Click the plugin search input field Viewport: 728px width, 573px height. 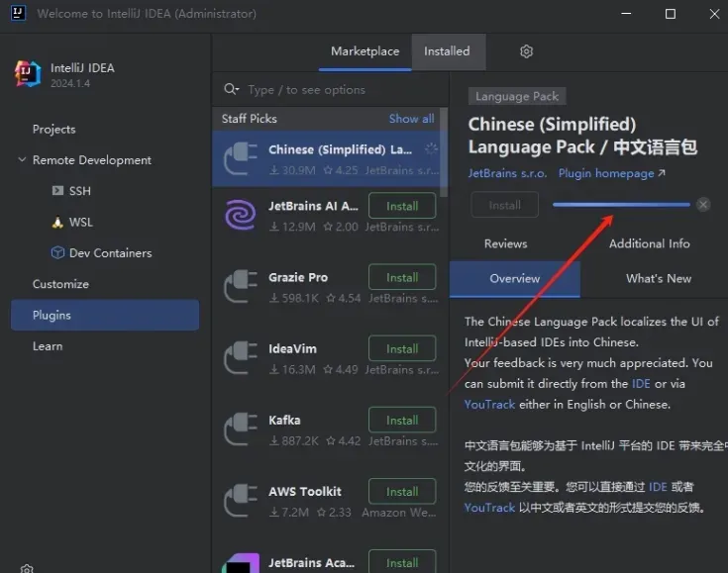[x=331, y=89]
